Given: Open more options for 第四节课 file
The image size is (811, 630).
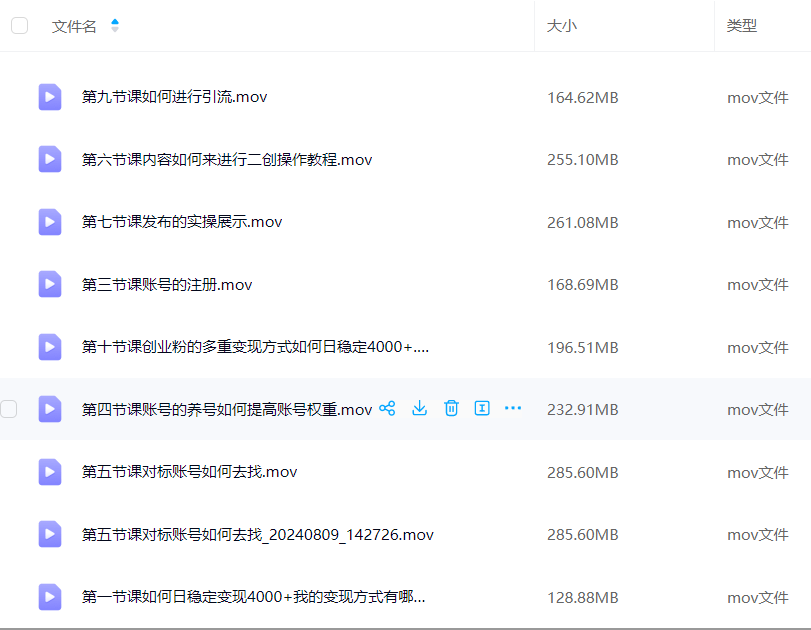Looking at the screenshot, I should tap(513, 409).
